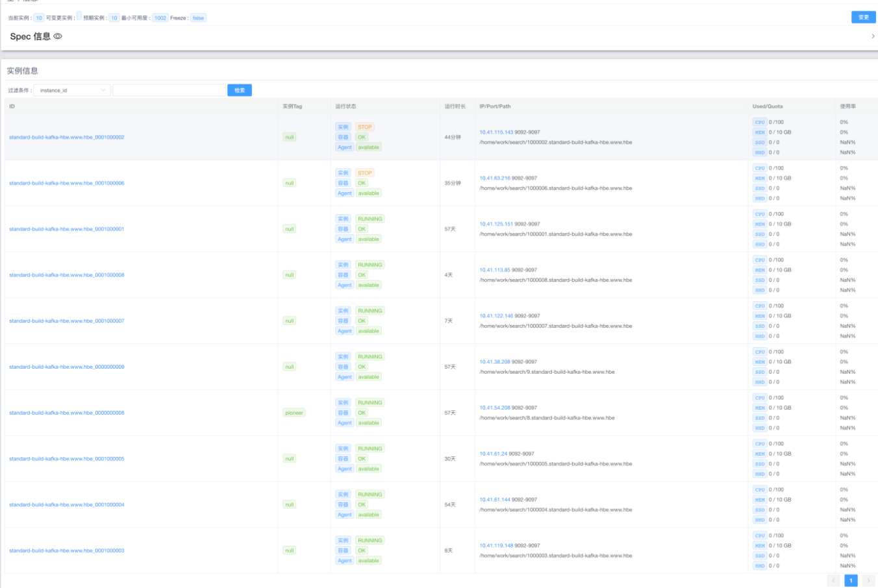Open the instance_id filter dropdown
The image size is (878, 588).
pyautogui.click(x=71, y=90)
